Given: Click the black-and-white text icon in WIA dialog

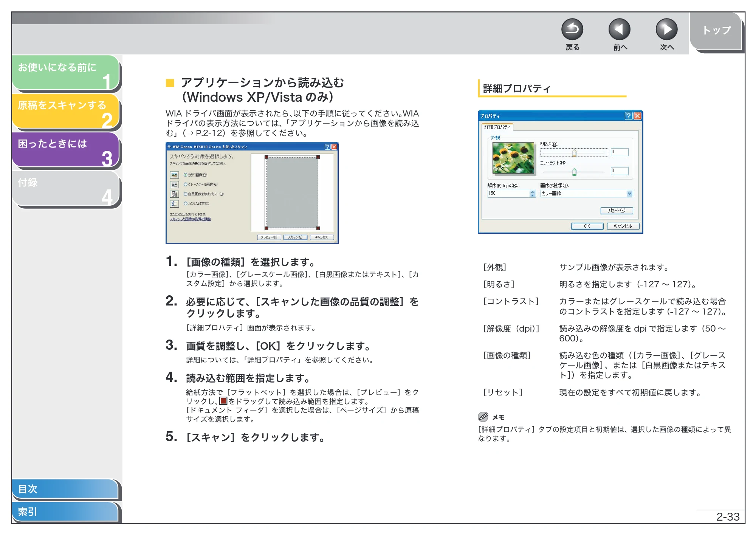Looking at the screenshot, I should (x=174, y=194).
